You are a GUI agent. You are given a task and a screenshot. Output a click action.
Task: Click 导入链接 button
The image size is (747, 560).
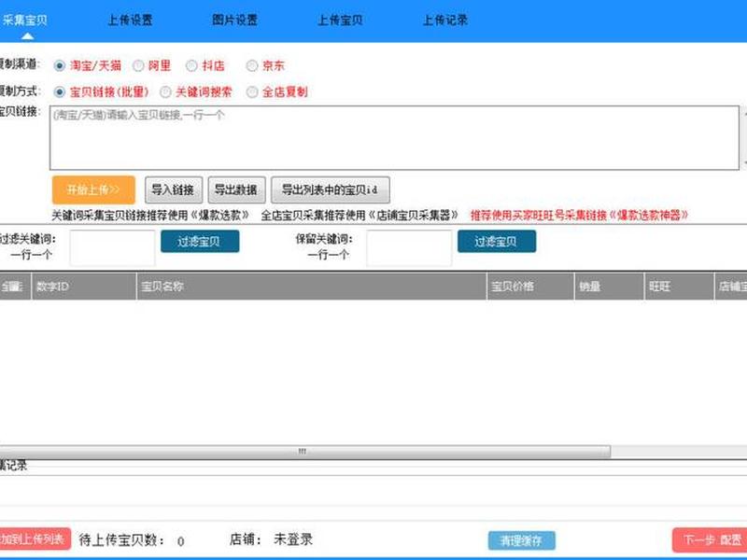tap(174, 190)
